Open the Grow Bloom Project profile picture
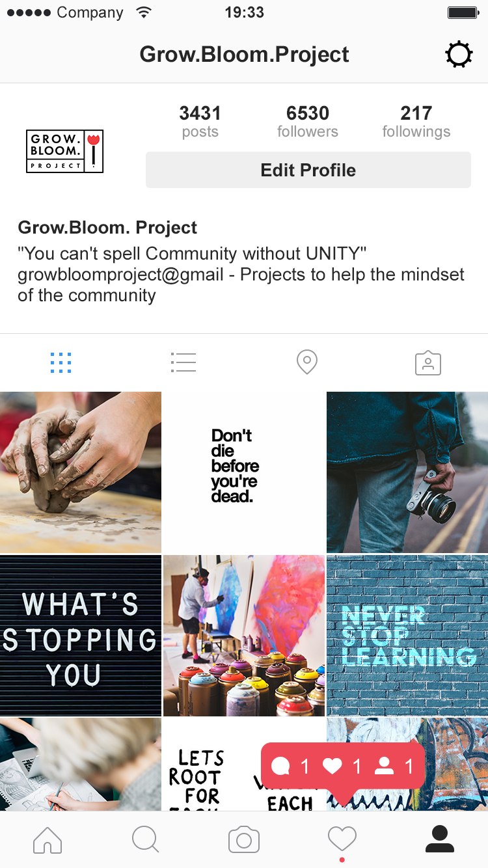The width and height of the screenshot is (488, 868). point(65,151)
